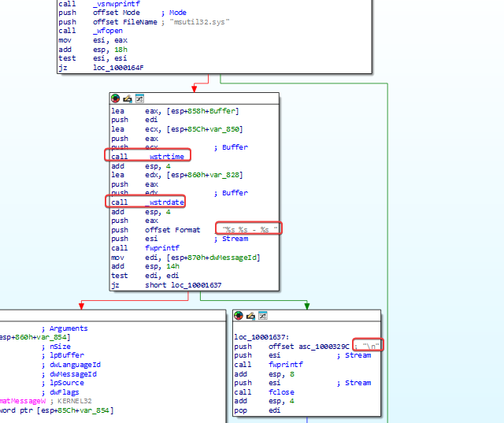
Task: Select the fclose call name
Action: (x=281, y=392)
